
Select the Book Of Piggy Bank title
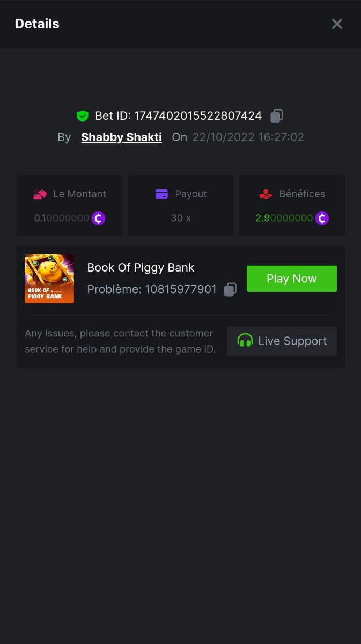(x=141, y=267)
